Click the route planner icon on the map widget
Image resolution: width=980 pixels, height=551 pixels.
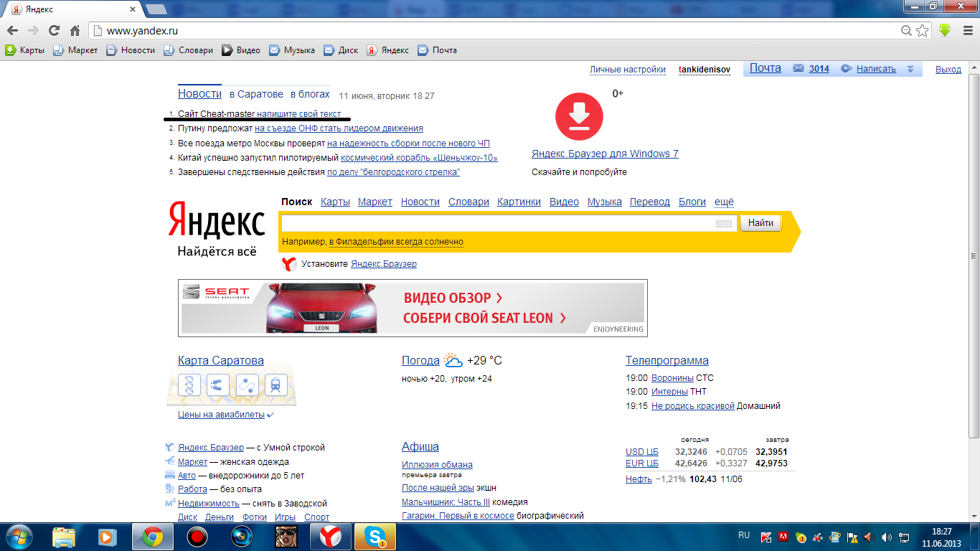248,385
